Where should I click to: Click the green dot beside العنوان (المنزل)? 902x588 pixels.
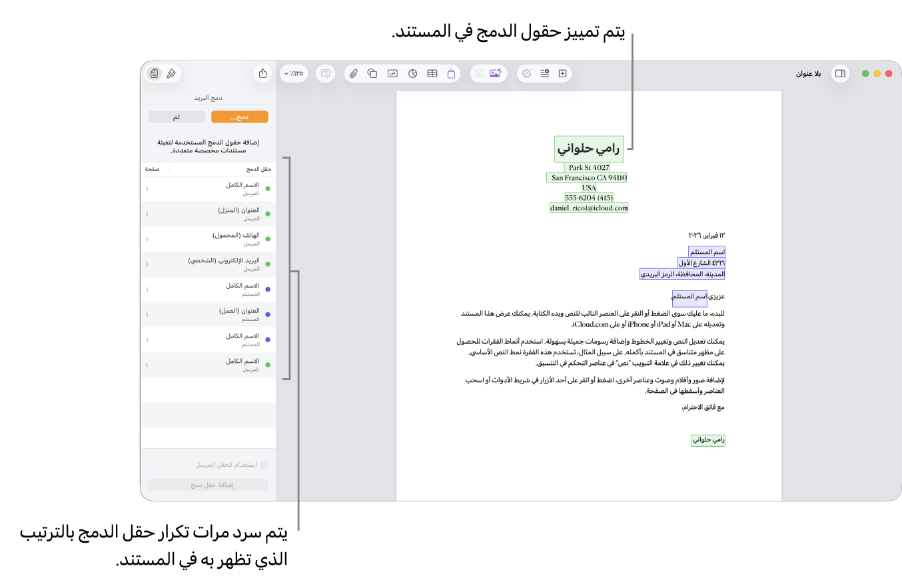coord(268,214)
